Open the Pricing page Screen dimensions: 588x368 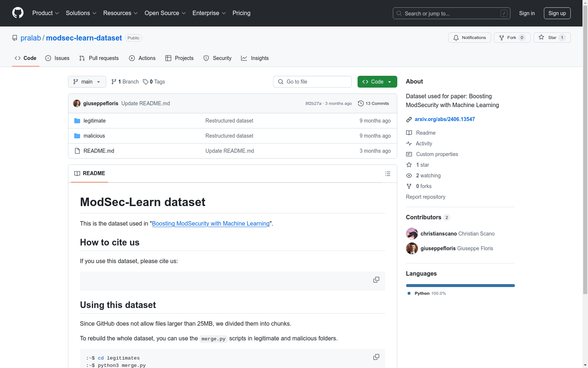point(241,13)
